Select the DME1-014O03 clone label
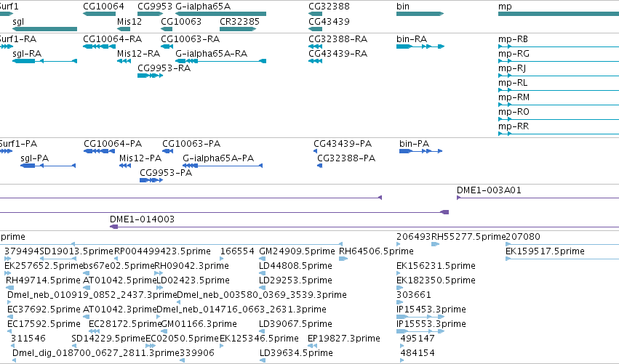Image resolution: width=619 pixels, height=364 pixels. tap(142, 219)
